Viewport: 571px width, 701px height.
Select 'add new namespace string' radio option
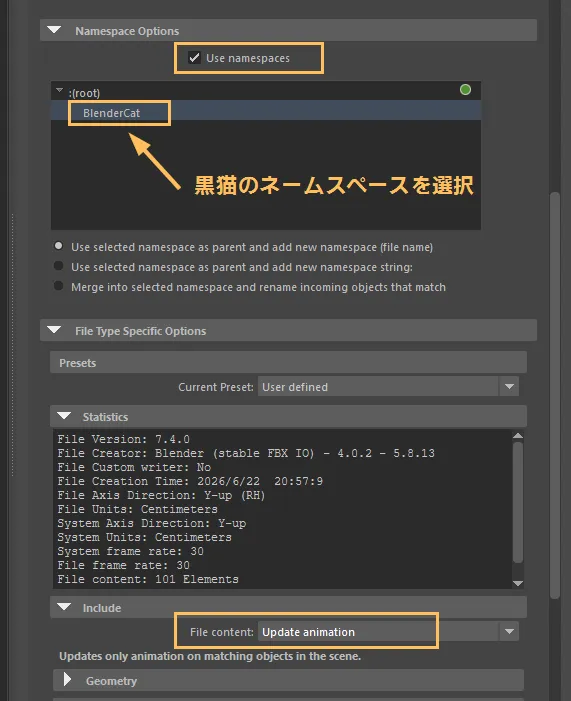click(x=59, y=266)
